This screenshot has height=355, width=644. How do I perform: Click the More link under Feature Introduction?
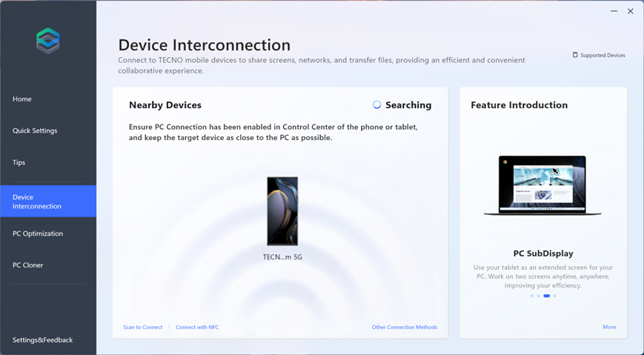pyautogui.click(x=609, y=327)
